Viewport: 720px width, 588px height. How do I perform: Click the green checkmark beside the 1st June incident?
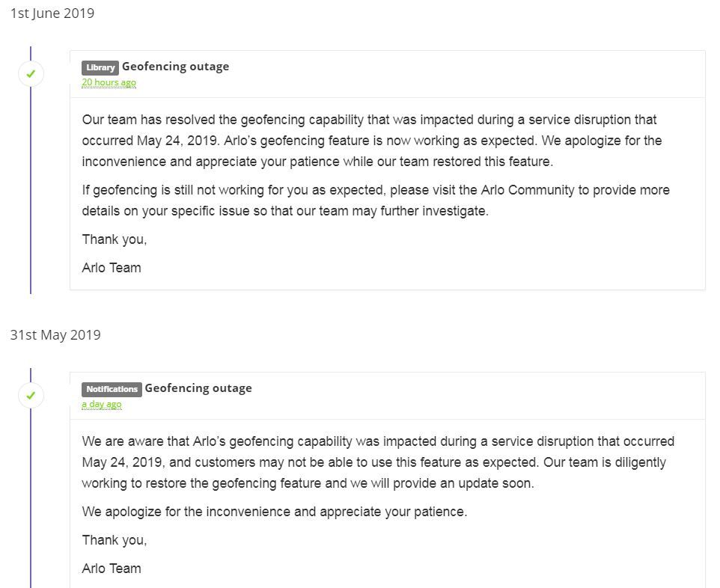point(31,73)
